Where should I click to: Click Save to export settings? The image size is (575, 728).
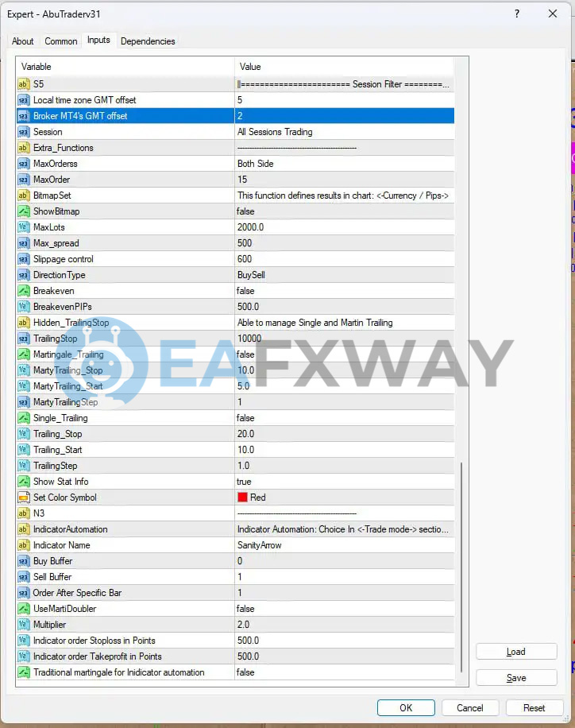(x=516, y=678)
